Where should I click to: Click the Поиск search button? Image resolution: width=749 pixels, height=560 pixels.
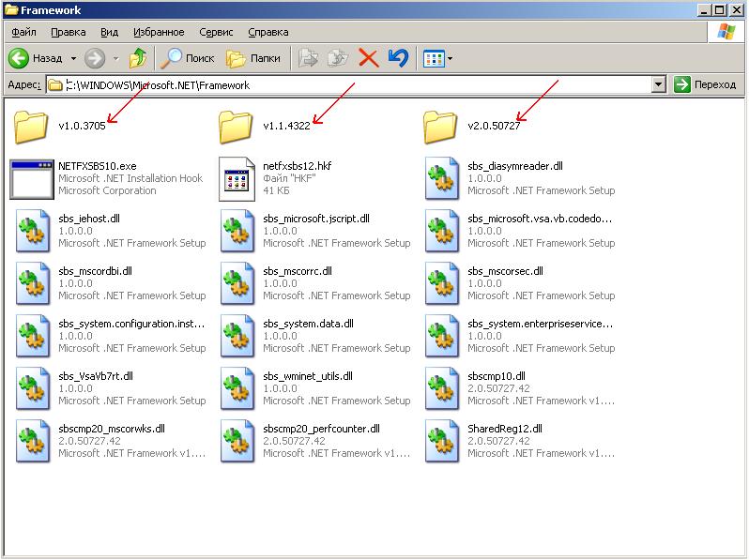[x=188, y=58]
